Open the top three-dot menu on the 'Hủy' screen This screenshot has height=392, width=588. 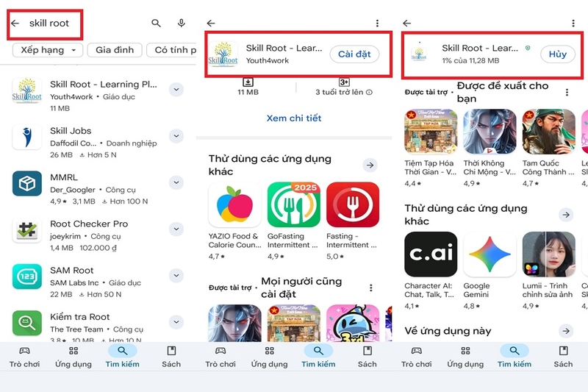click(573, 24)
